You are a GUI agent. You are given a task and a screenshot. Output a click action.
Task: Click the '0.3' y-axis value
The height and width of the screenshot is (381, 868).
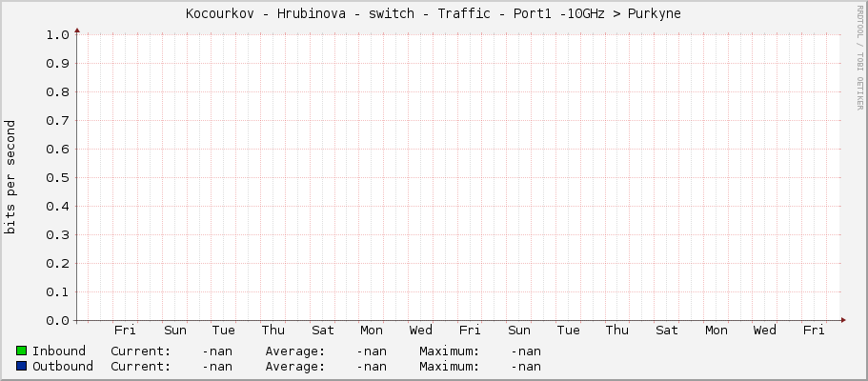pyautogui.click(x=57, y=235)
